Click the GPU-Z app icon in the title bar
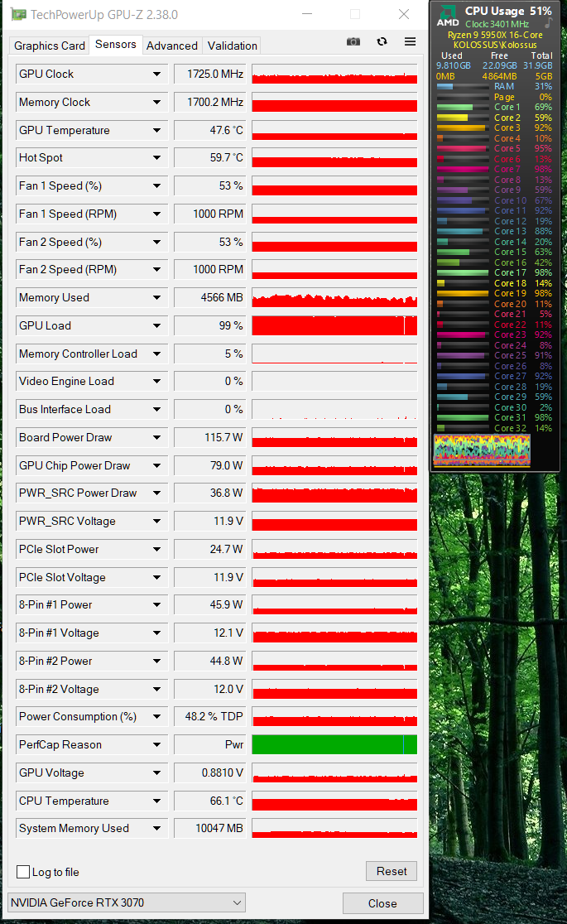 coord(18,14)
